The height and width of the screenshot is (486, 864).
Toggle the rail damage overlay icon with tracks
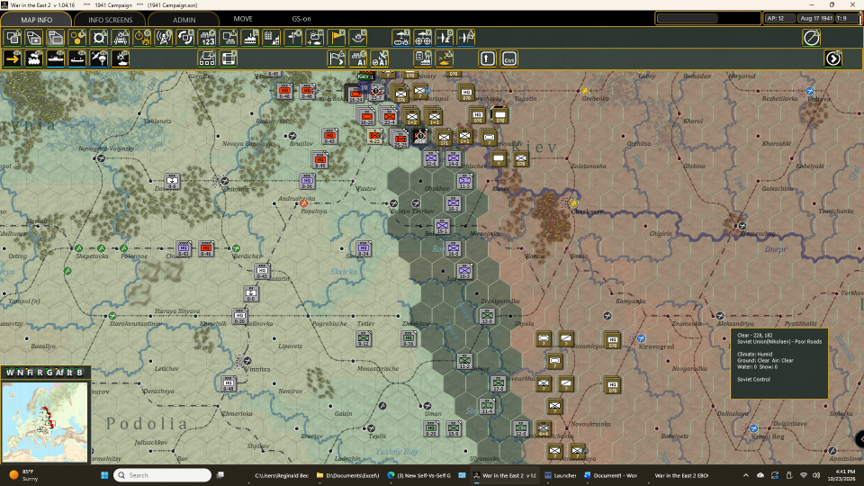tap(121, 38)
